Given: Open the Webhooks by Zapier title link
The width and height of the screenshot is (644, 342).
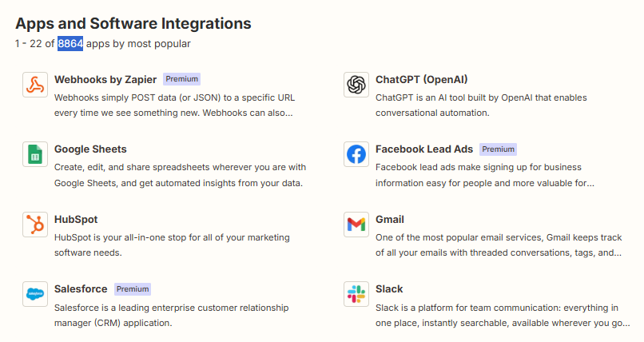Looking at the screenshot, I should pos(105,79).
